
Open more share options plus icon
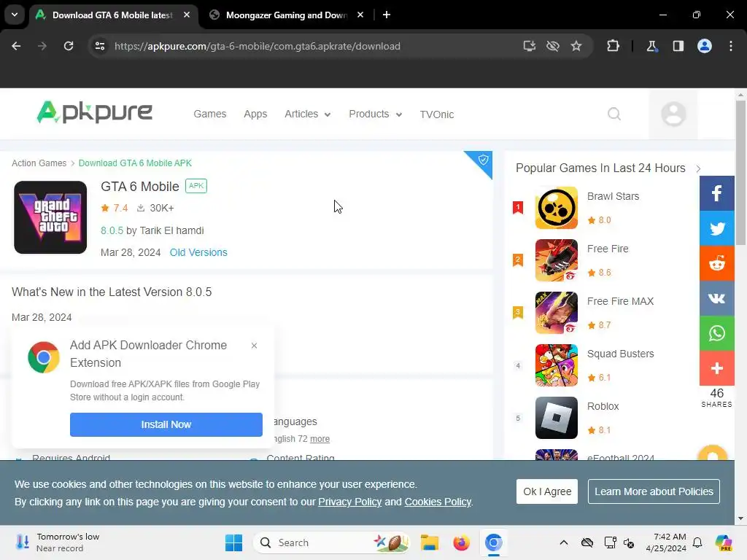pyautogui.click(x=716, y=368)
